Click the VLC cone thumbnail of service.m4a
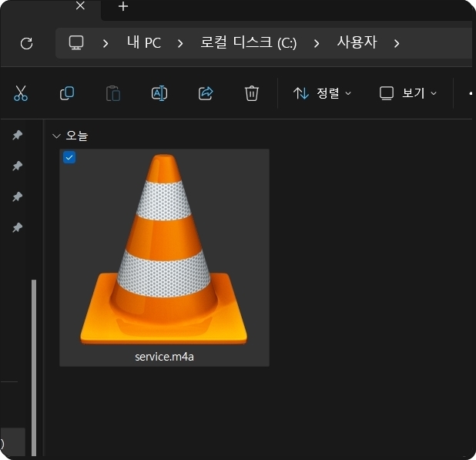 tap(163, 250)
